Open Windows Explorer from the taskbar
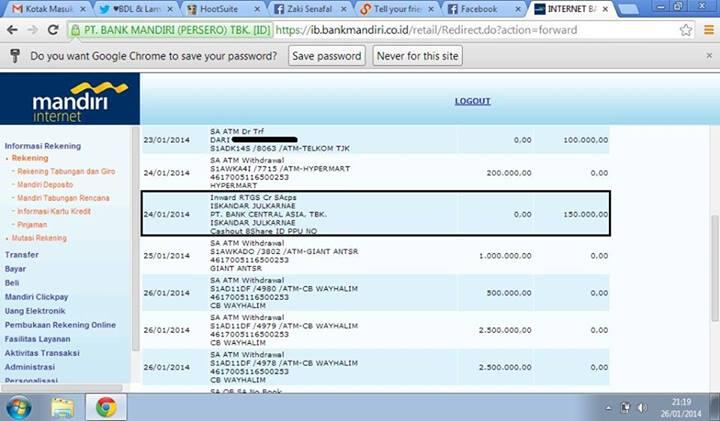The width and height of the screenshot is (720, 421). pyautogui.click(x=62, y=408)
